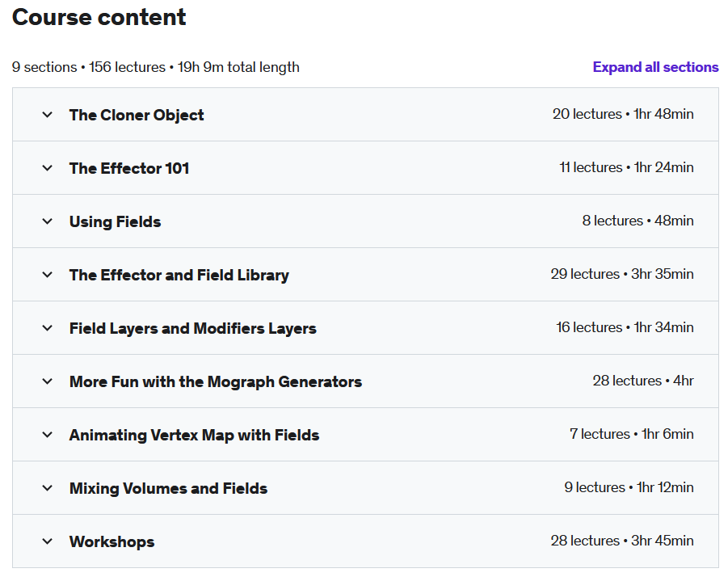
Task: Click Mixing Volumes and Fields title
Action: pyautogui.click(x=169, y=489)
